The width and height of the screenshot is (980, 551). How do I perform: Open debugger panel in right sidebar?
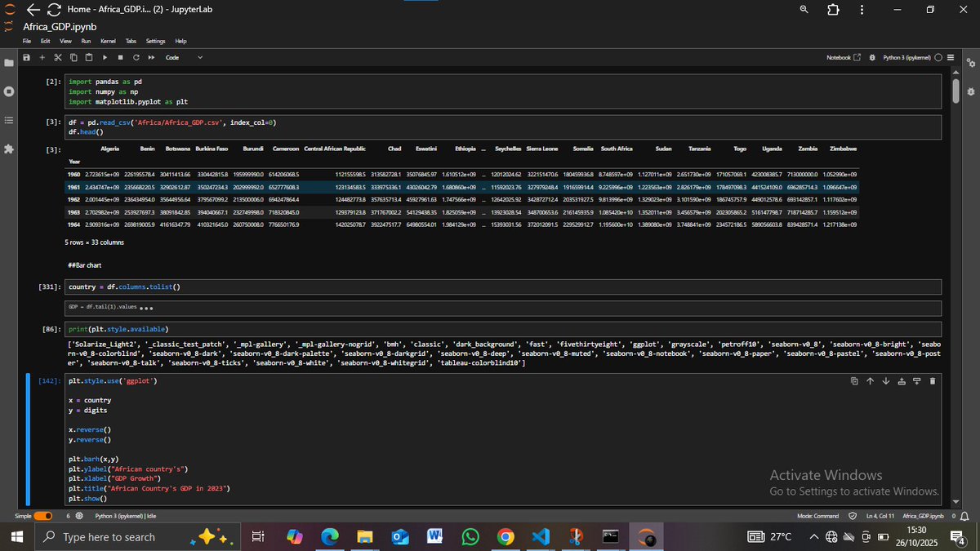click(x=970, y=91)
